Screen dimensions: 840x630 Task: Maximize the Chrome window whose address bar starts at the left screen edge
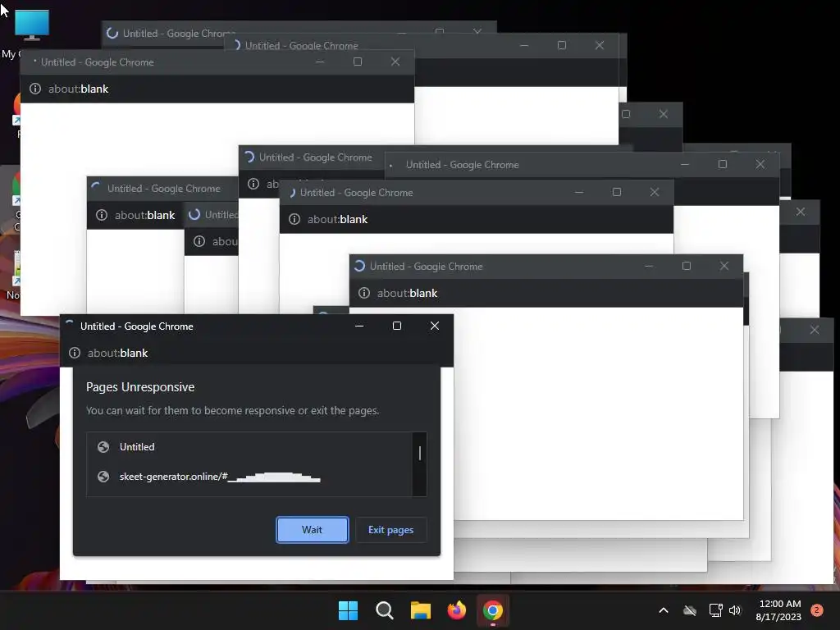point(358,62)
